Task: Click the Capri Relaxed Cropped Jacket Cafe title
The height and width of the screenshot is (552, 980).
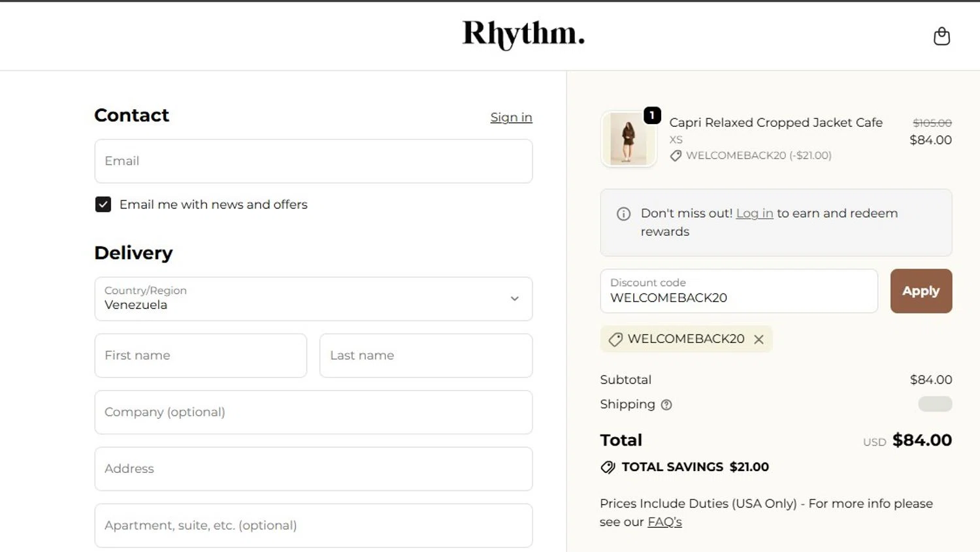Action: click(776, 122)
